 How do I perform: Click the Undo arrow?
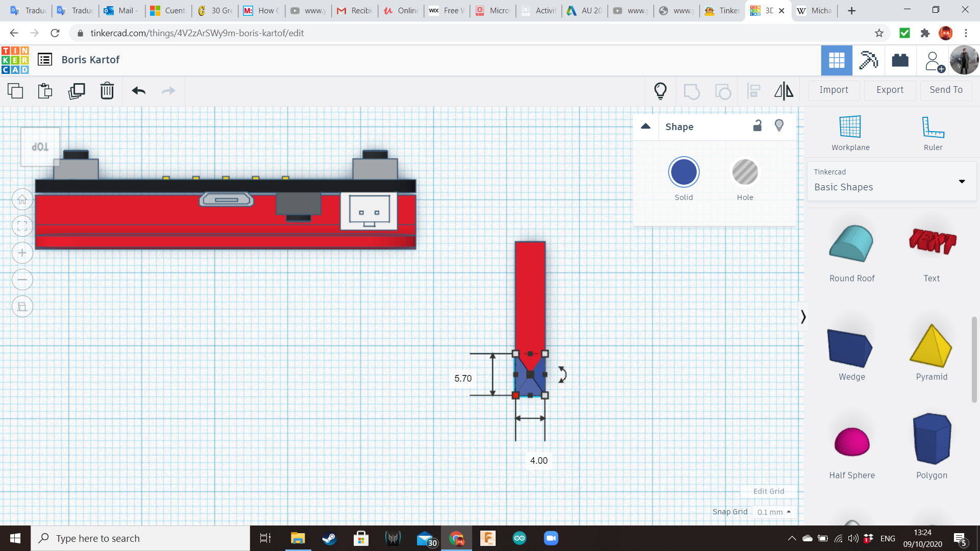tap(138, 91)
